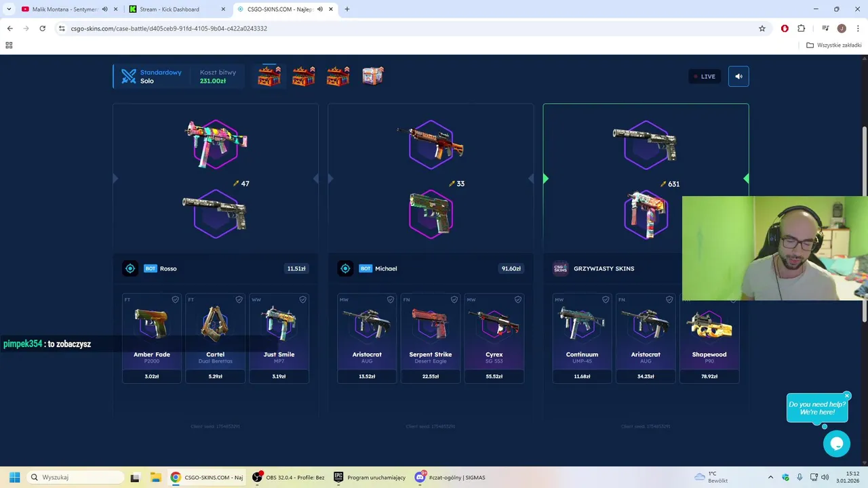The height and width of the screenshot is (488, 868).
Task: Open the Amber Fade P2000 card
Action: tap(152, 338)
